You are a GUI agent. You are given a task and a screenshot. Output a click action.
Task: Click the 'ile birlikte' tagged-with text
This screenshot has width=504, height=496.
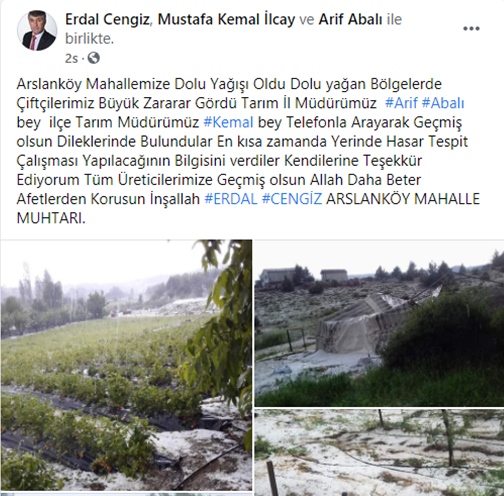pos(233,29)
